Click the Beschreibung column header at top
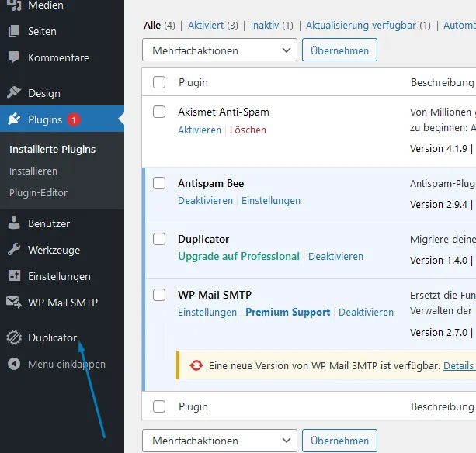 click(443, 82)
